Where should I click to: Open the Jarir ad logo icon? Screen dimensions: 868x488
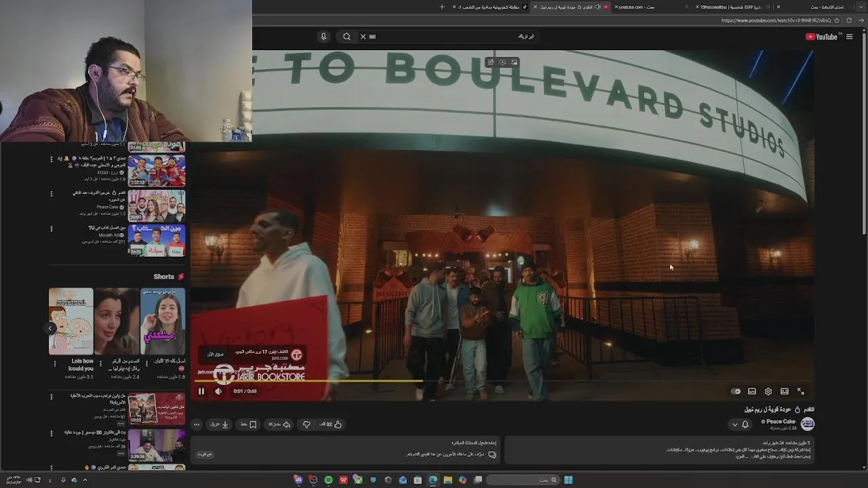tap(296, 355)
